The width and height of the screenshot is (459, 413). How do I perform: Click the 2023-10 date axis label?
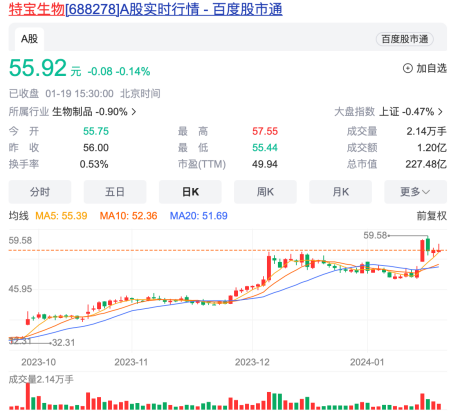tap(39, 362)
